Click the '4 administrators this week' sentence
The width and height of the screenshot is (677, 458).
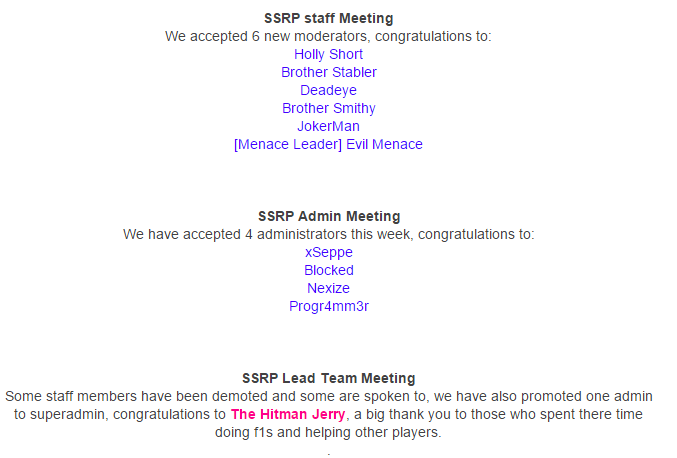click(x=329, y=234)
